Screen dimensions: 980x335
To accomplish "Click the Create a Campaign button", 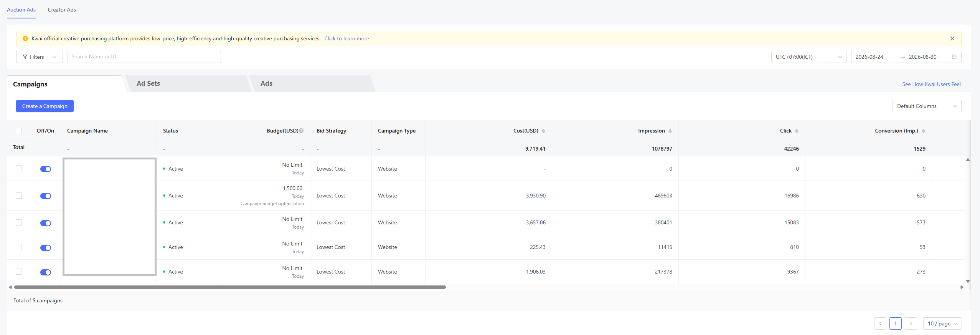I will pyautogui.click(x=45, y=106).
